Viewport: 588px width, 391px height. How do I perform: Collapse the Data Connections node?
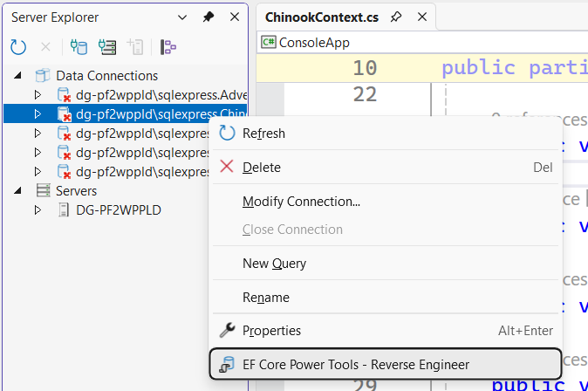[17, 76]
